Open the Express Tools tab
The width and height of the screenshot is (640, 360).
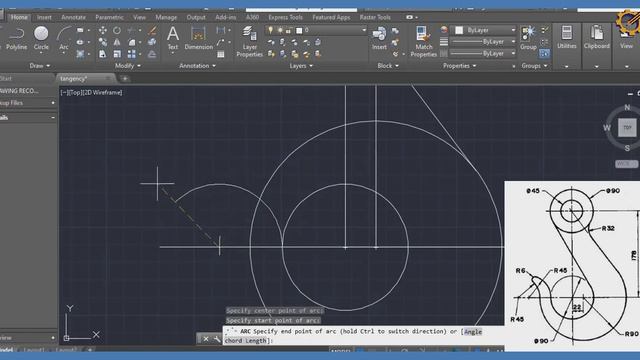(285, 17)
